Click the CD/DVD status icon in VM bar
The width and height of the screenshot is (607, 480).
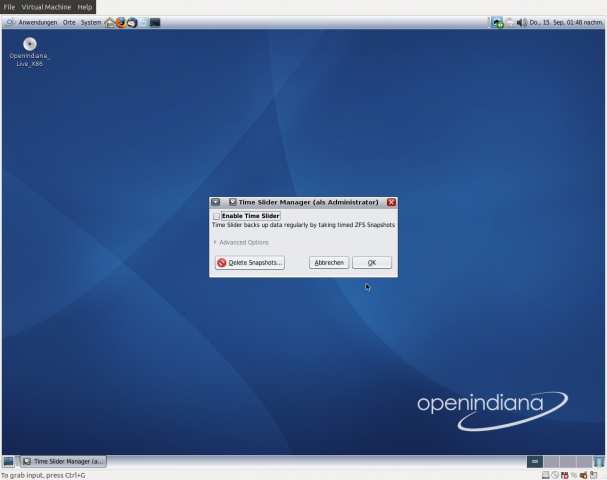[x=555, y=475]
